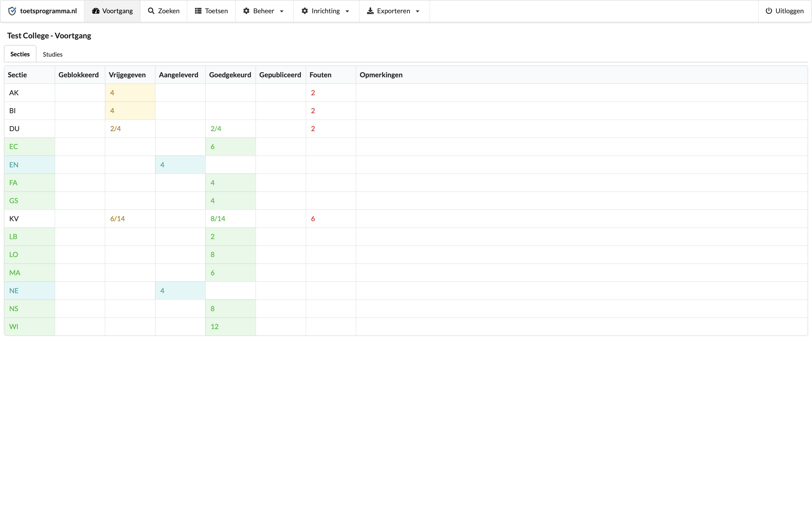This screenshot has width=812, height=508.
Task: Click the Uitloggen power icon
Action: 769,11
